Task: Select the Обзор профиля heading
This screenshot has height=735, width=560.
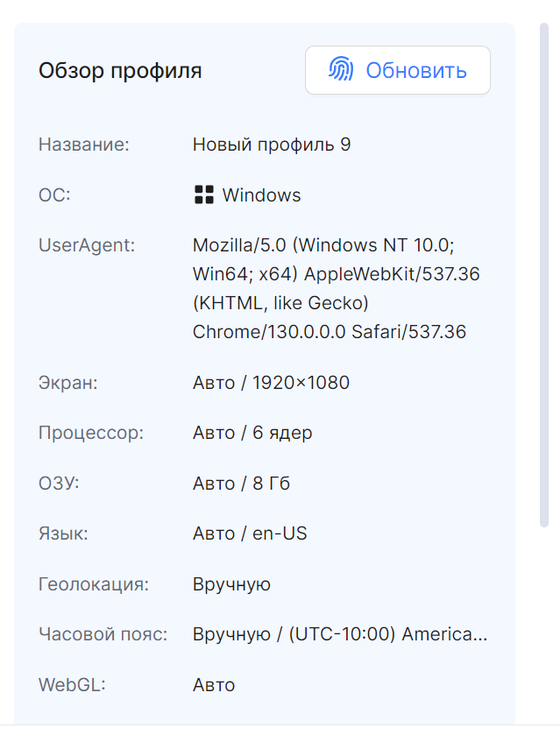Action: tap(120, 71)
